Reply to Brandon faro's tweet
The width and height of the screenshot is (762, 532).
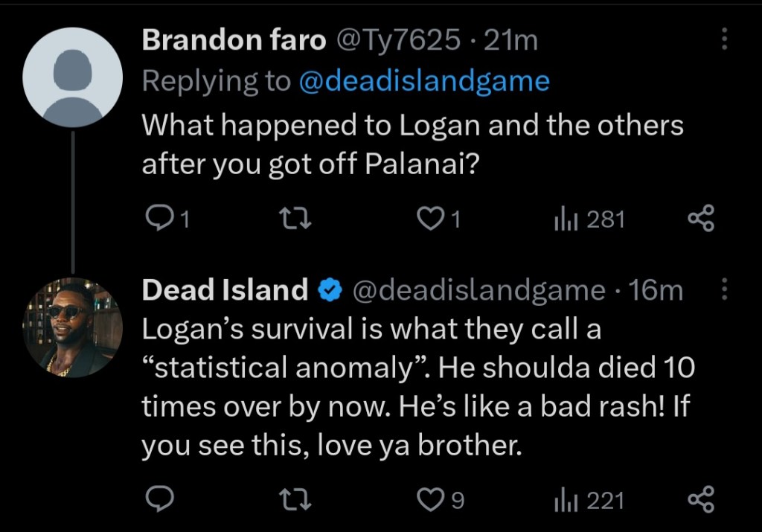[x=157, y=219]
